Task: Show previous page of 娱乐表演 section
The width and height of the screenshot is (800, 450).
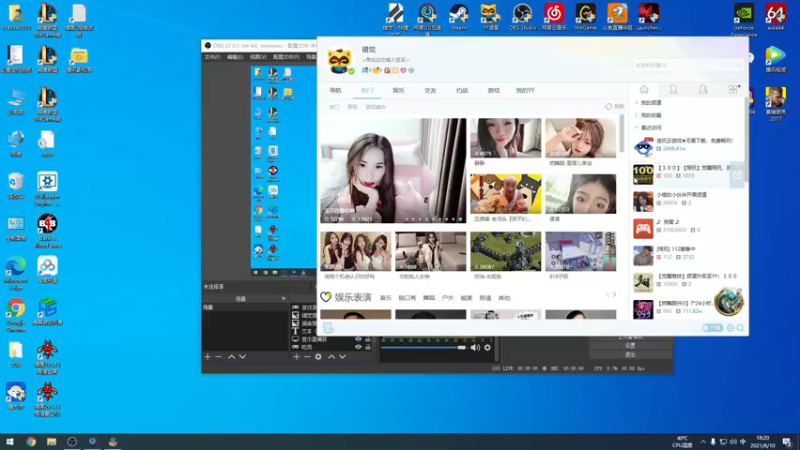Action: [607, 295]
